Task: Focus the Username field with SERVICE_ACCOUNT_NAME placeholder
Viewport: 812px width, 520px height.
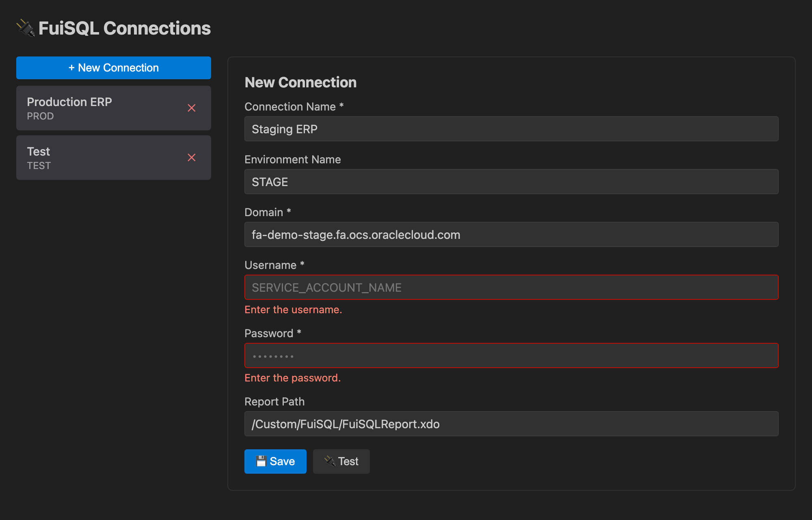Action: [x=512, y=287]
